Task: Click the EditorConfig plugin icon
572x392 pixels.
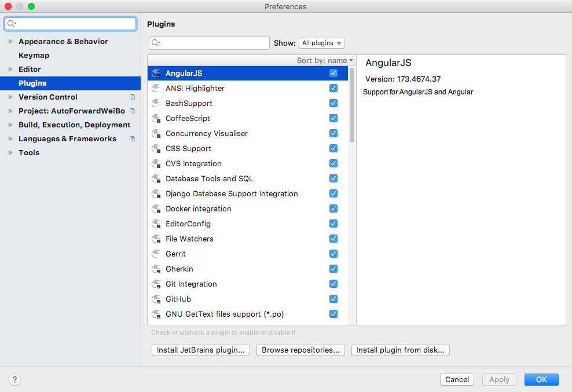Action: click(156, 224)
